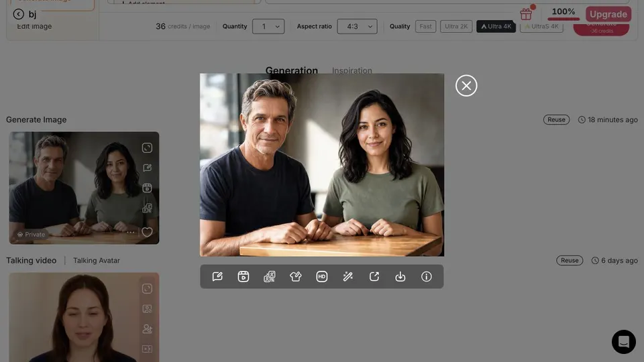Screen dimensions: 644x362
Task: Open the three-dots menu on the couple thumbnail
Action: click(131, 233)
